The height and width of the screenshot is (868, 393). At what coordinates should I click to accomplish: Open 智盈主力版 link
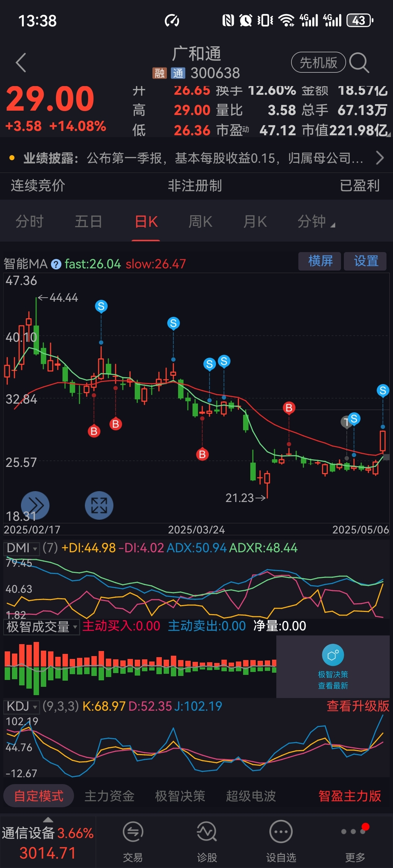click(x=350, y=796)
